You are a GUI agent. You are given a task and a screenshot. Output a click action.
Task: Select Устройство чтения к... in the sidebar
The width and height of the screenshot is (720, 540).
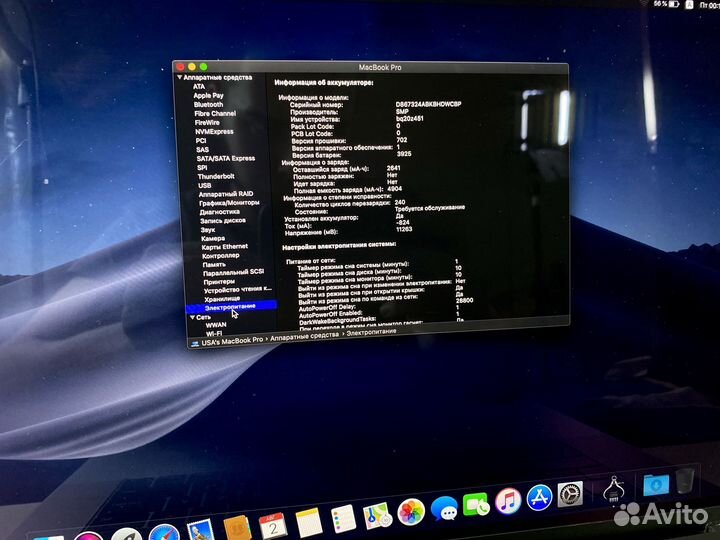point(238,290)
